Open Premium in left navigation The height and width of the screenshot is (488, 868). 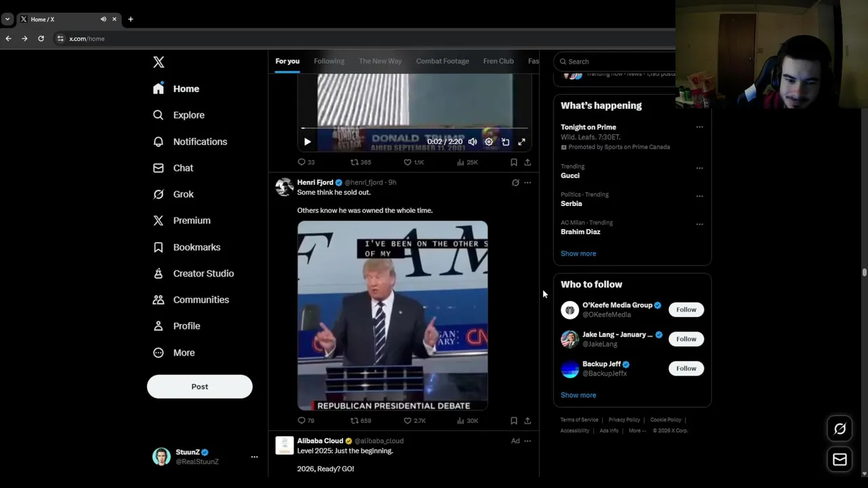pos(182,221)
